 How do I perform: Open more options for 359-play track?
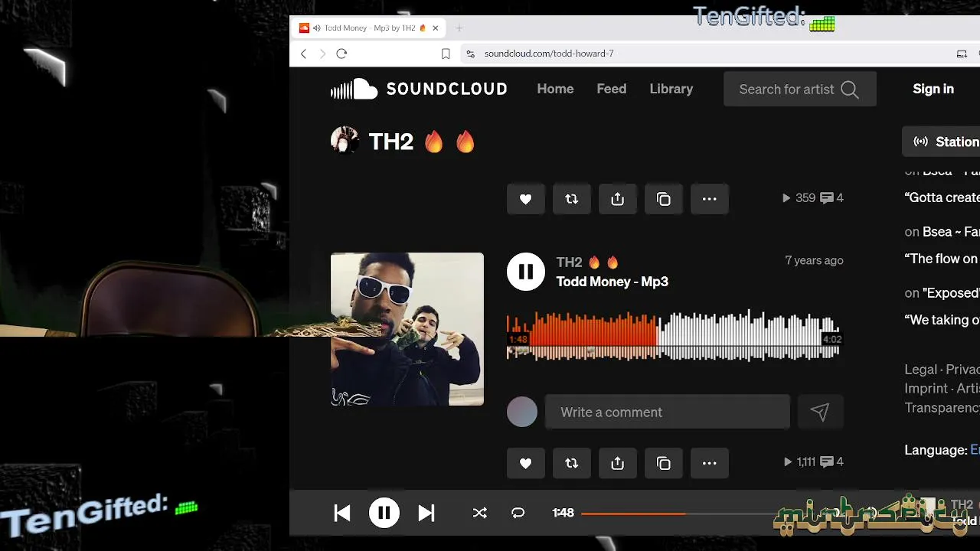tap(709, 199)
